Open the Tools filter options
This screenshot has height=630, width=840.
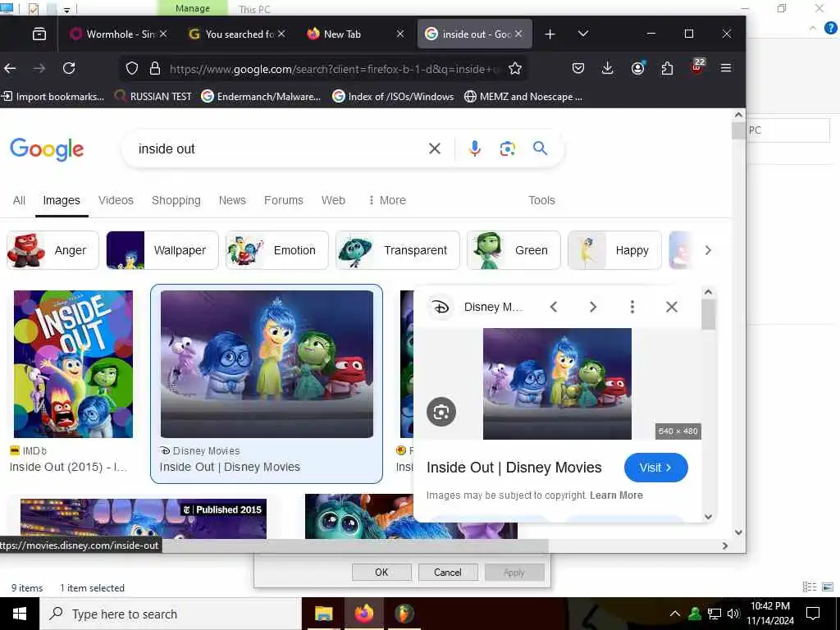point(541,200)
